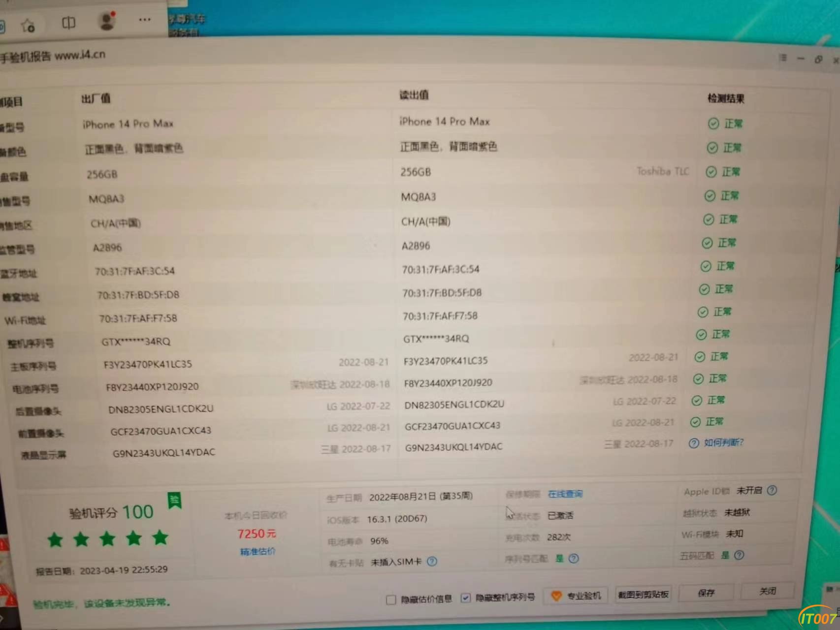840x630 pixels.
Task: Select factory front camera serial GCF23470GUA1CXC43
Action: 161,431
